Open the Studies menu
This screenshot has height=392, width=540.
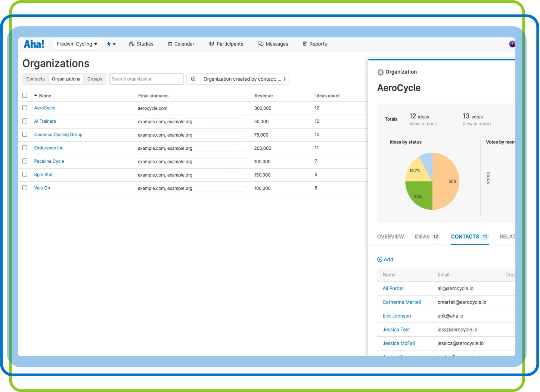click(141, 44)
